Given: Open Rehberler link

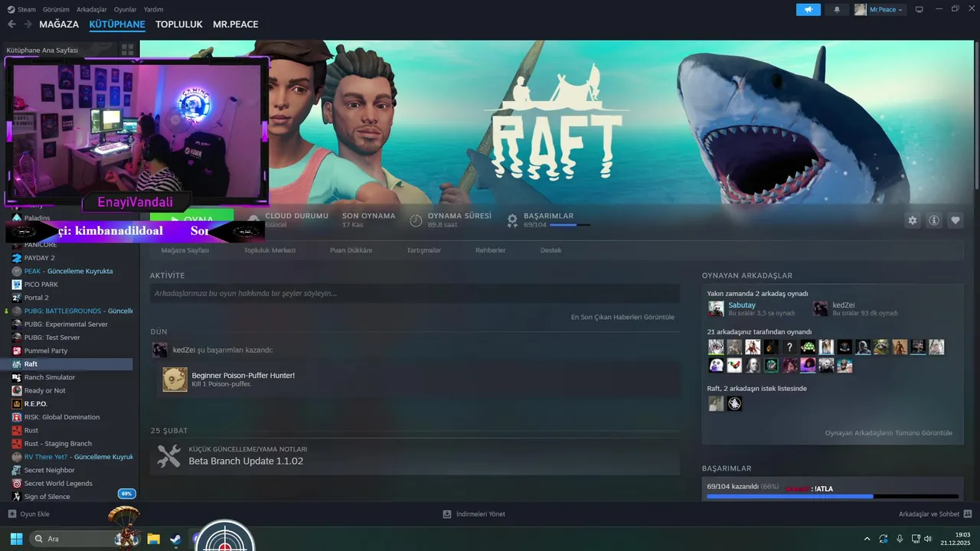Looking at the screenshot, I should 490,250.
